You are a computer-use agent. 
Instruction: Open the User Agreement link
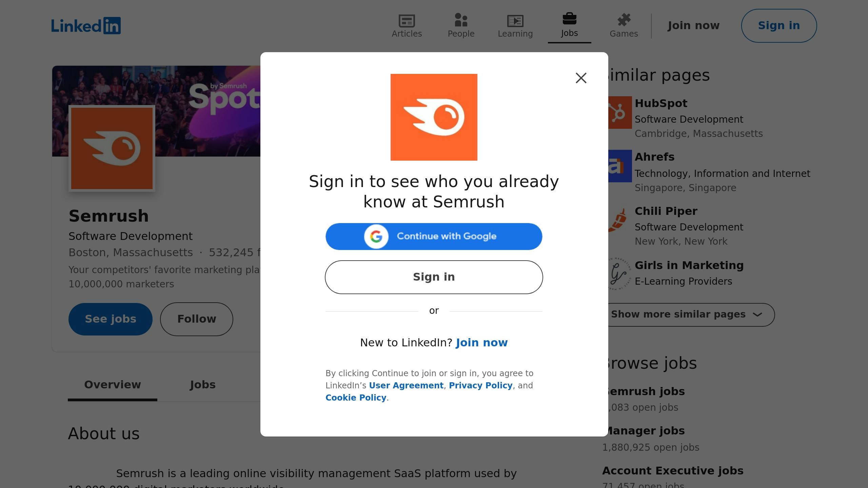pos(406,385)
